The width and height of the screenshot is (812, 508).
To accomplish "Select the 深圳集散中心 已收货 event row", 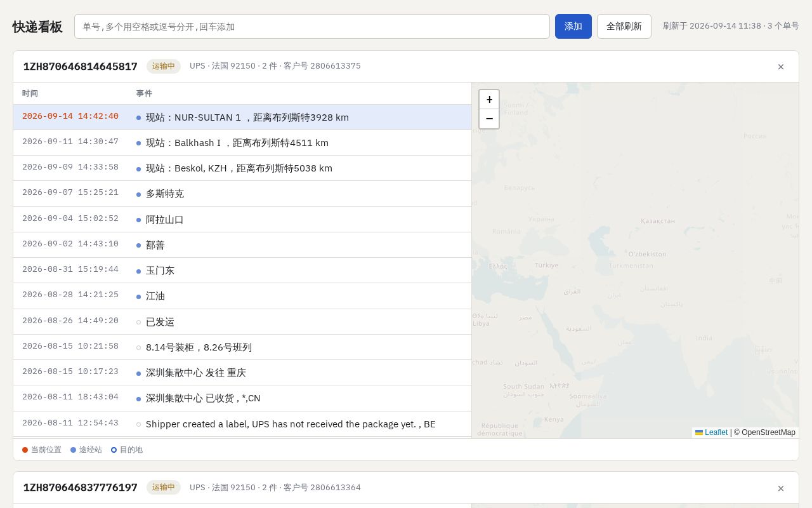I will 242,398.
